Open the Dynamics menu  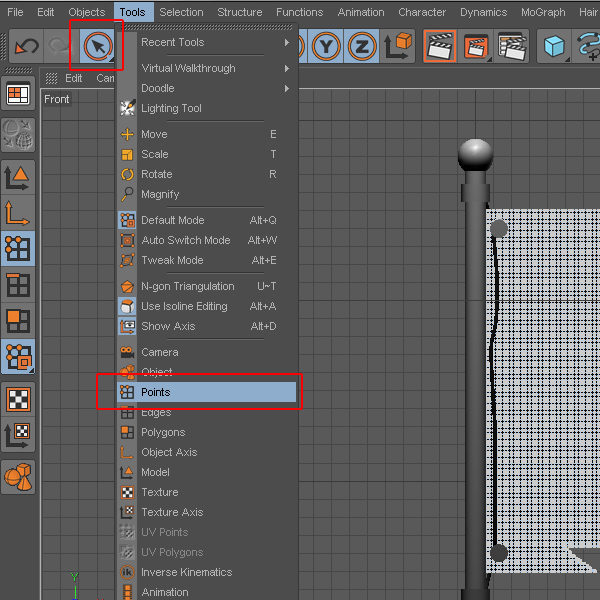[x=484, y=12]
